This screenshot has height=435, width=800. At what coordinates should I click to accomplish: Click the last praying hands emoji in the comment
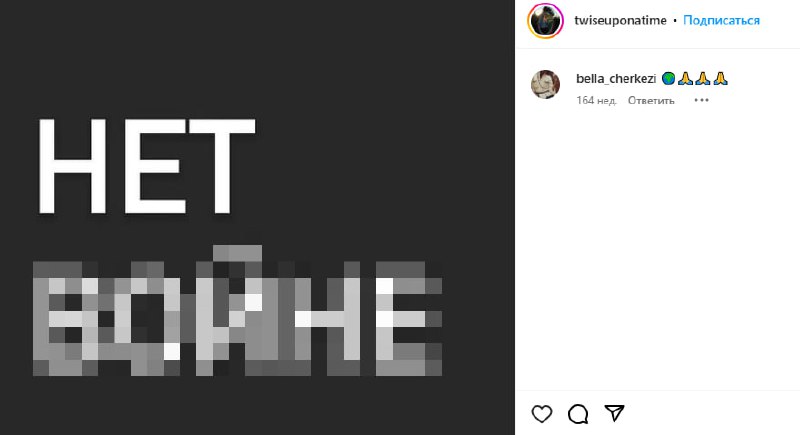tap(719, 78)
